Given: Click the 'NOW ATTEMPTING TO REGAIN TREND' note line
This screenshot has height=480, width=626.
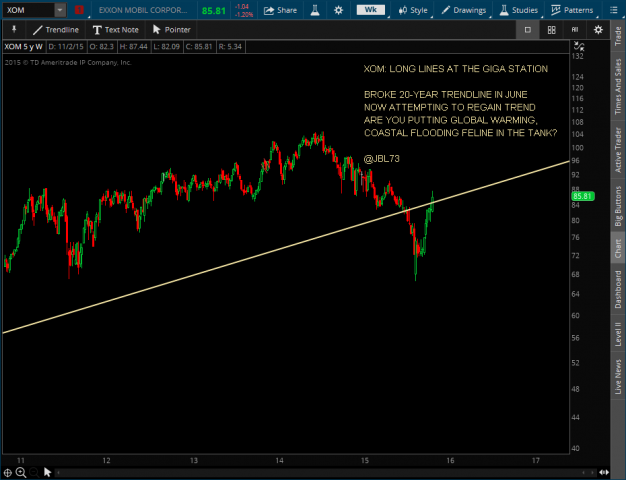Looking at the screenshot, I should click(x=450, y=107).
